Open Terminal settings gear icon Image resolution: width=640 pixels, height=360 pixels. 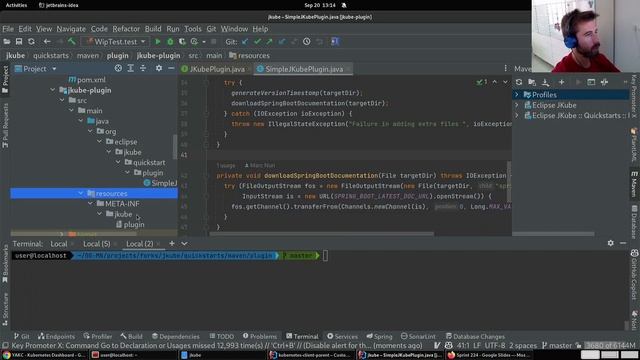coord(611,243)
